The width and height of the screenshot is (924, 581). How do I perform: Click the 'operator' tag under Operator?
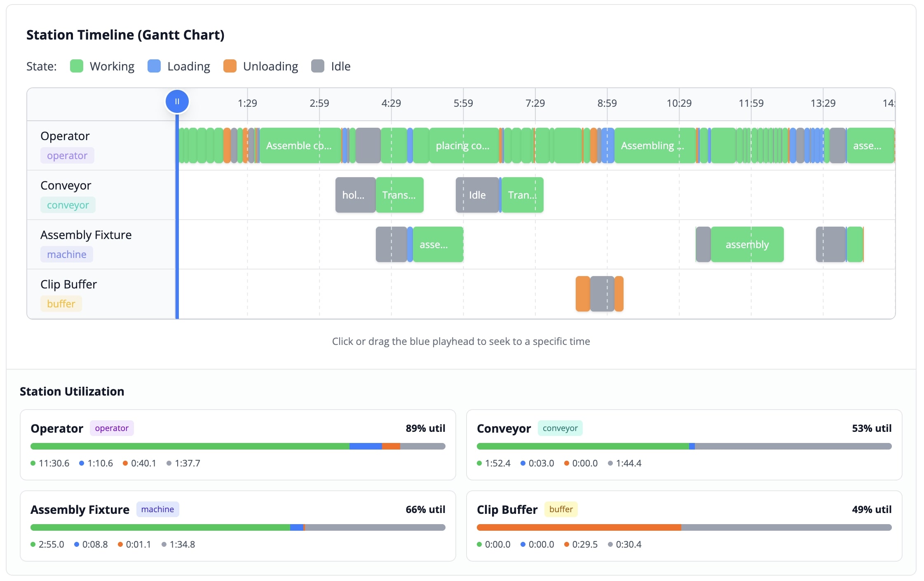(x=67, y=155)
